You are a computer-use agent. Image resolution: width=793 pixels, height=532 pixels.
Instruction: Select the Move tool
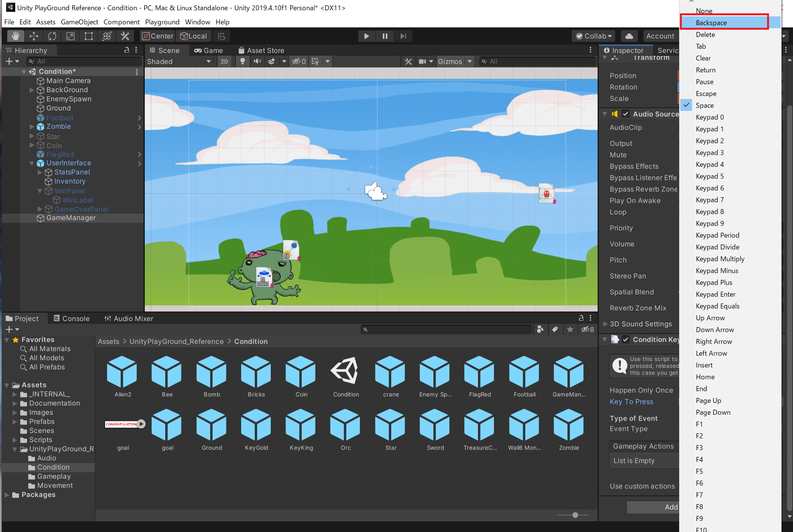click(34, 36)
